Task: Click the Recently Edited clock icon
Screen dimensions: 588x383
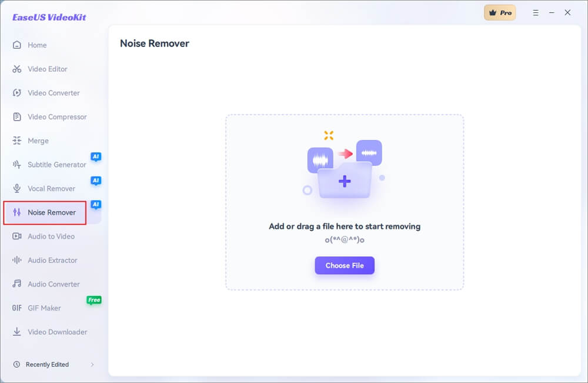Action: coord(18,364)
